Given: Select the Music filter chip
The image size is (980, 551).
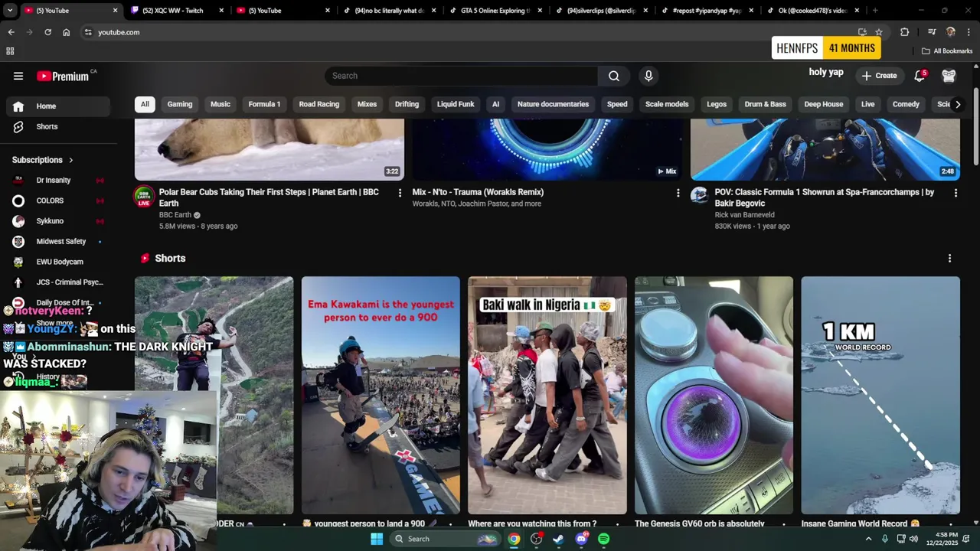Looking at the screenshot, I should [x=220, y=104].
